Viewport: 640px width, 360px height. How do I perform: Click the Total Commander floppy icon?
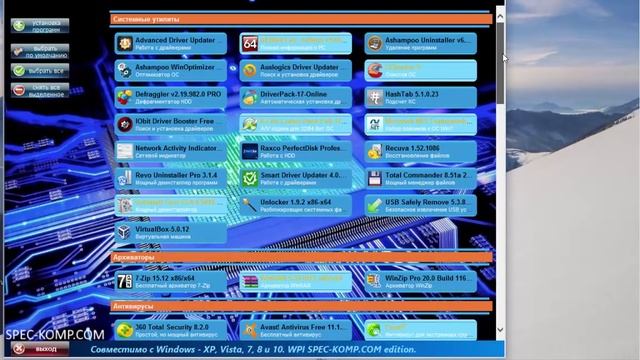point(375,178)
